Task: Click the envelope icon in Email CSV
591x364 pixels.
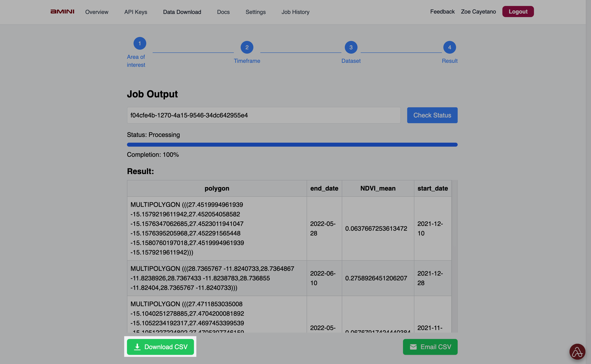Action: [413, 347]
